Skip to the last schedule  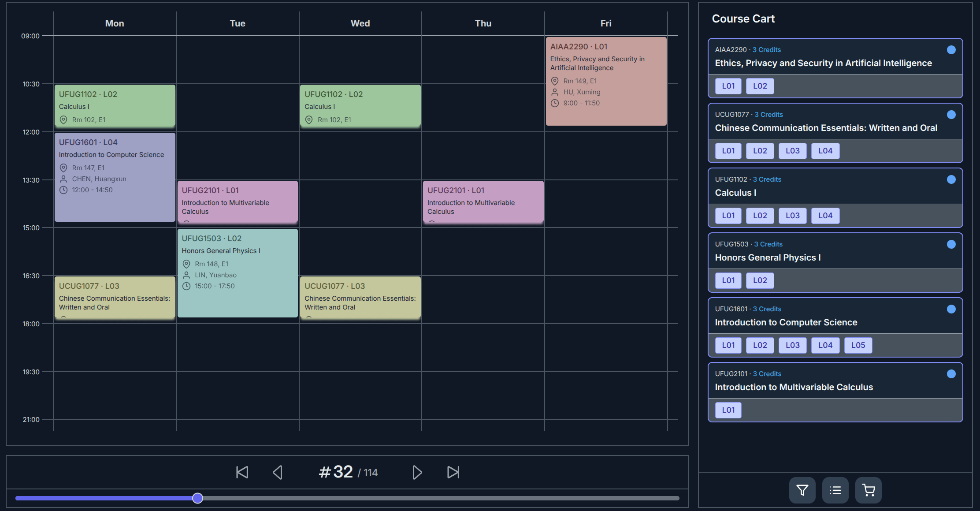(453, 472)
